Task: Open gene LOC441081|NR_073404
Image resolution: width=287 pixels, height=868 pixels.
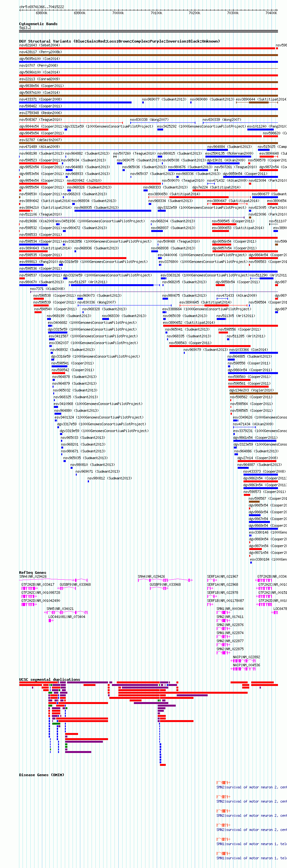Action: (x=67, y=617)
